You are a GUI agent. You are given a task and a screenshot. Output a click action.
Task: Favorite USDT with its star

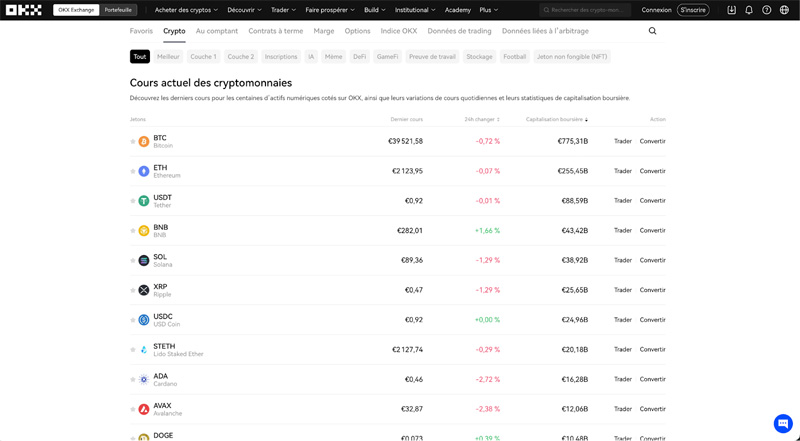[133, 201]
